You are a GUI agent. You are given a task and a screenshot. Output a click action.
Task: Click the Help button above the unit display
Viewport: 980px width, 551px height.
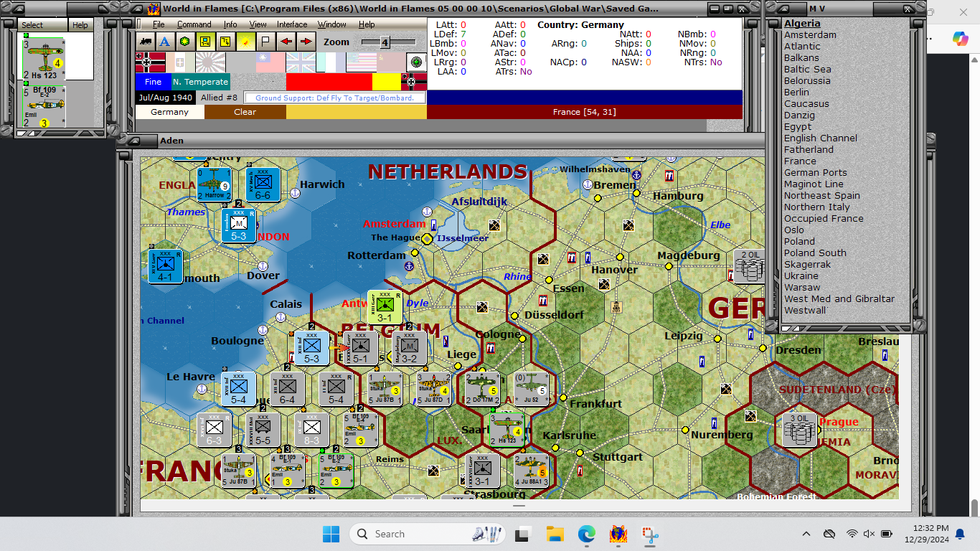coord(80,24)
